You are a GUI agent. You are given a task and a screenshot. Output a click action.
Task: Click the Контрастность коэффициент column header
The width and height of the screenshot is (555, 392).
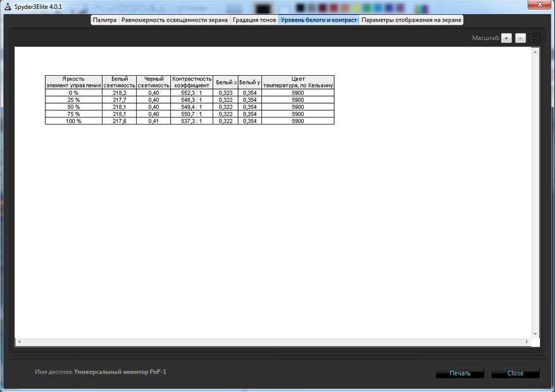point(192,82)
